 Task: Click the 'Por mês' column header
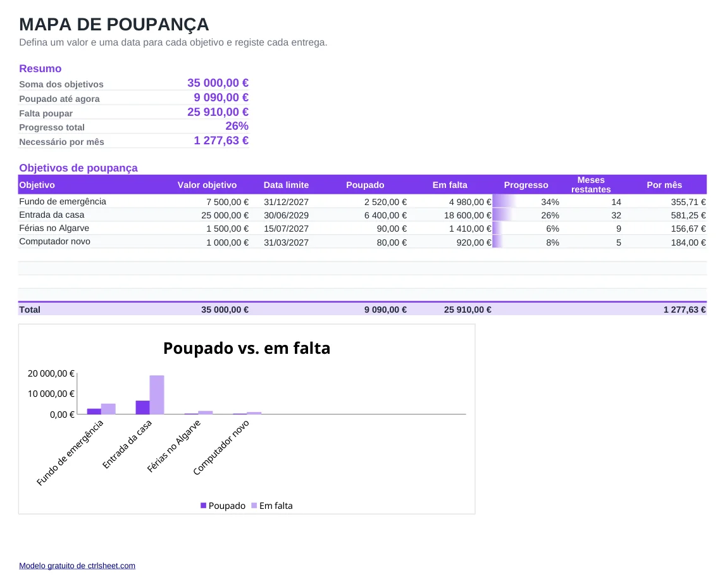664,185
